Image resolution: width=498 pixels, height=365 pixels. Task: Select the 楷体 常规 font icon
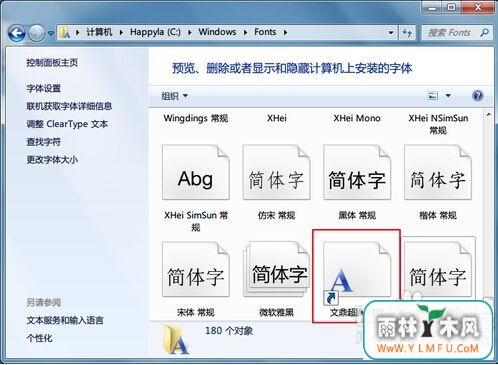pyautogui.click(x=438, y=172)
